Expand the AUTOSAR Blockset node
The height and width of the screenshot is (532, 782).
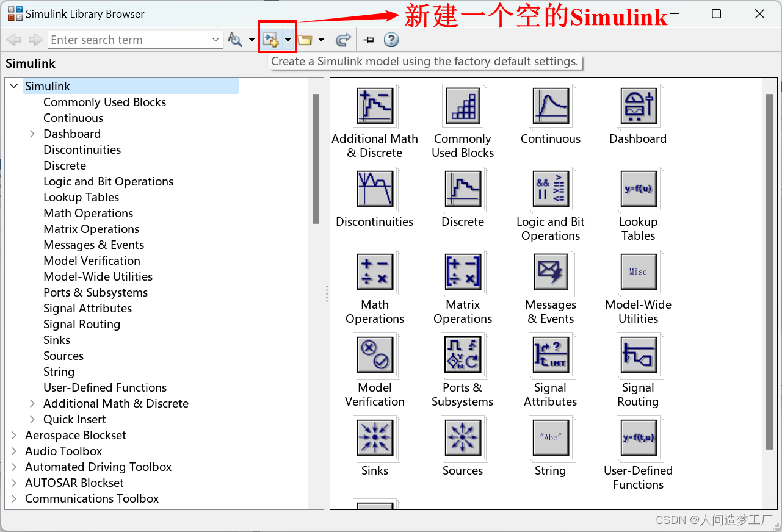coord(14,483)
